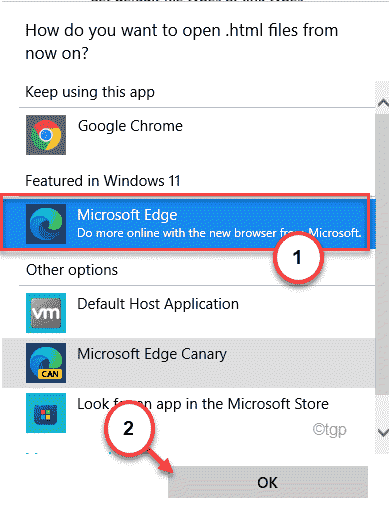
Task: Click the 'How do you want to open' title
Action: 182,41
